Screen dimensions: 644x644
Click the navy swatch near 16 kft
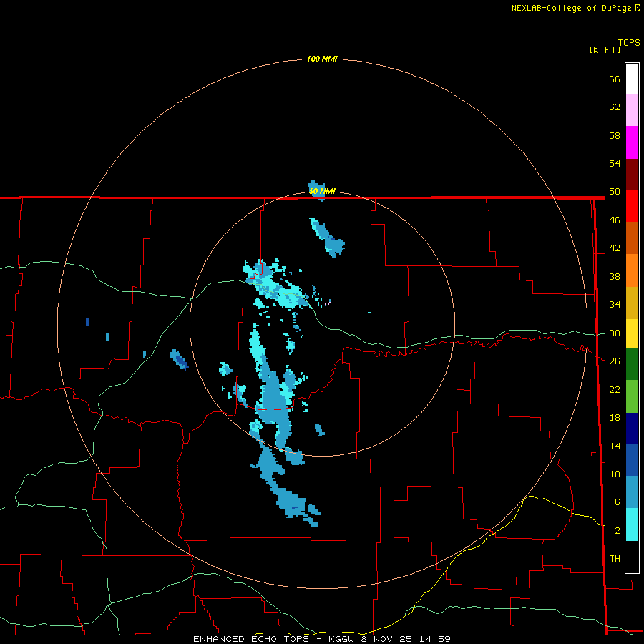pyautogui.click(x=632, y=429)
